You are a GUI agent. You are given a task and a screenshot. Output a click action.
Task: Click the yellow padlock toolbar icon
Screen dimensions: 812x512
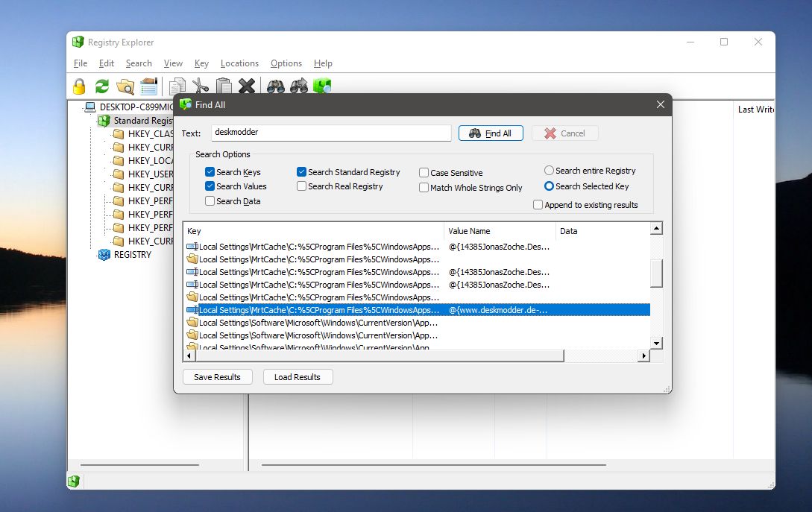pos(79,86)
